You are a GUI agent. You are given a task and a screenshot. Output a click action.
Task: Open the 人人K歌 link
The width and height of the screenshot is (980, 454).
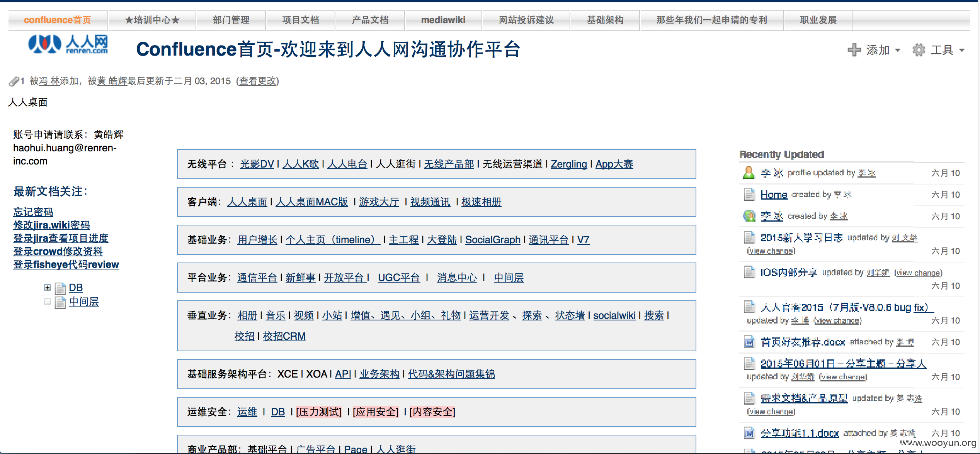(x=301, y=164)
